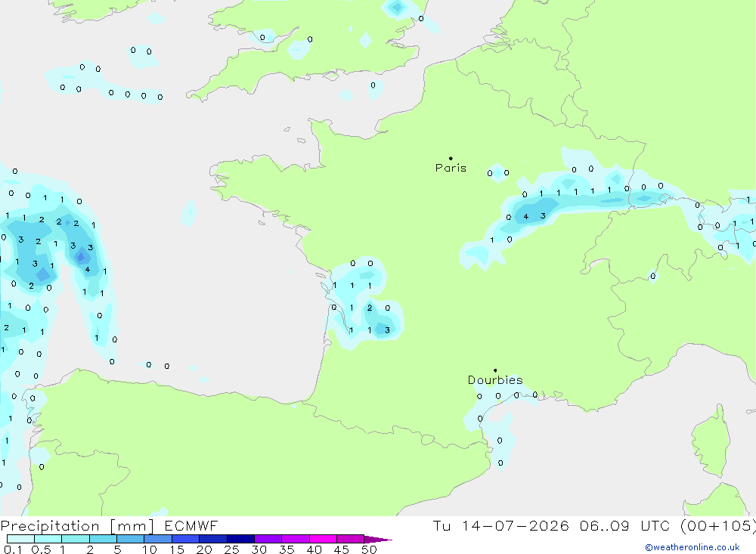Click the Dourbies town label
Image resolution: width=756 pixels, height=554 pixels.
pyautogui.click(x=495, y=380)
